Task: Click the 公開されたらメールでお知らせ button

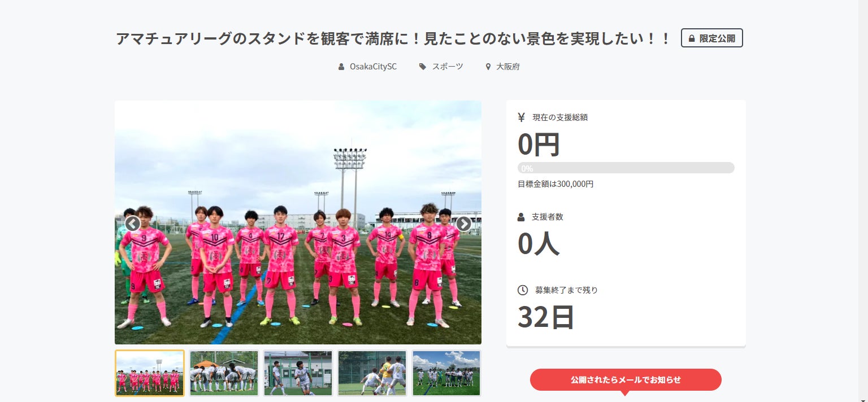Action: 626,379
